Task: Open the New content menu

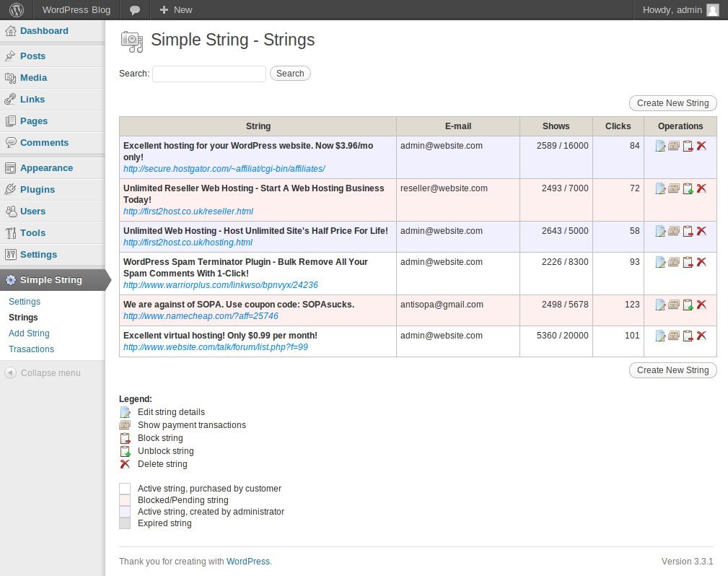Action: pyautogui.click(x=175, y=10)
